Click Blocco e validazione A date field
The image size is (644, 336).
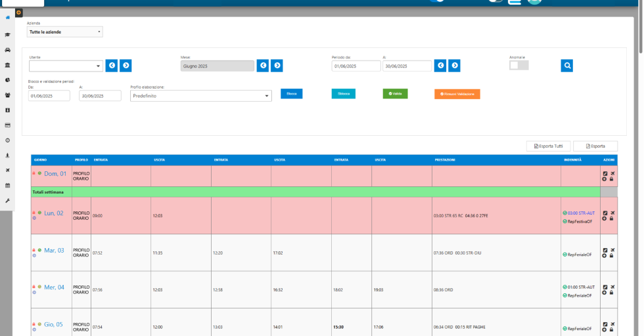(x=100, y=96)
